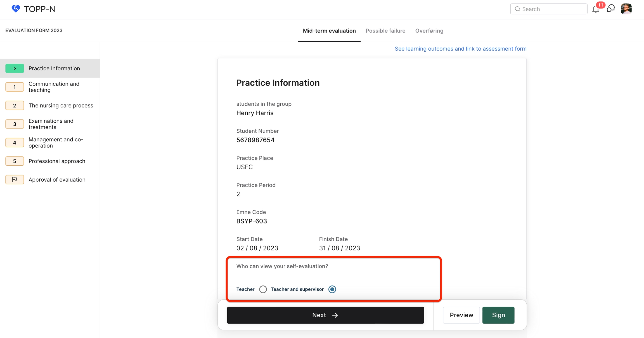Click the green Sign button
The height and width of the screenshot is (338, 644).
pyautogui.click(x=498, y=315)
